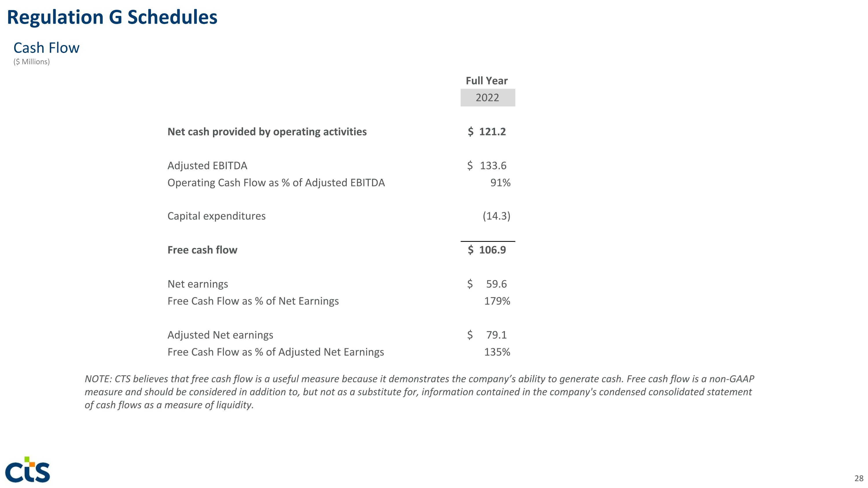Click the Adjusted EBITDA row label
Viewport: 868px width, 488px height.
pyautogui.click(x=207, y=166)
